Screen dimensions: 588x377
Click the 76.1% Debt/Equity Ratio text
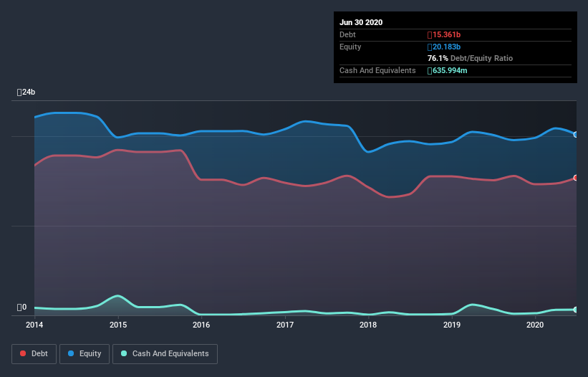[x=471, y=59]
